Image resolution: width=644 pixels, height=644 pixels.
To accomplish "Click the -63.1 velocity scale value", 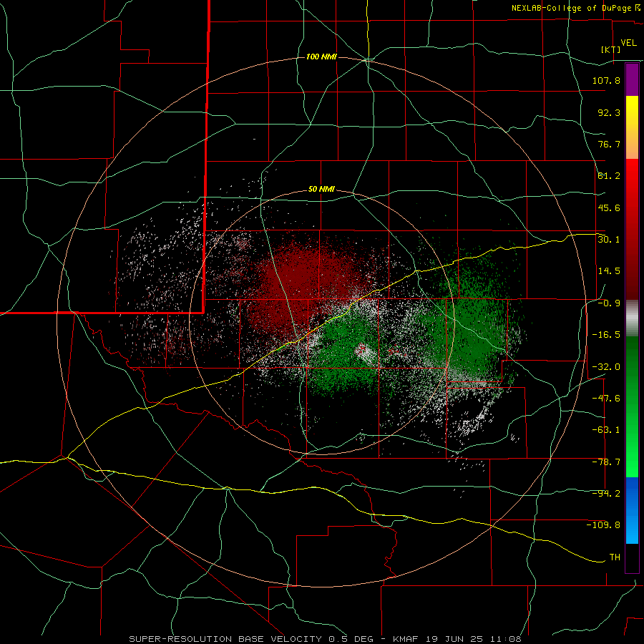I will click(606, 430).
